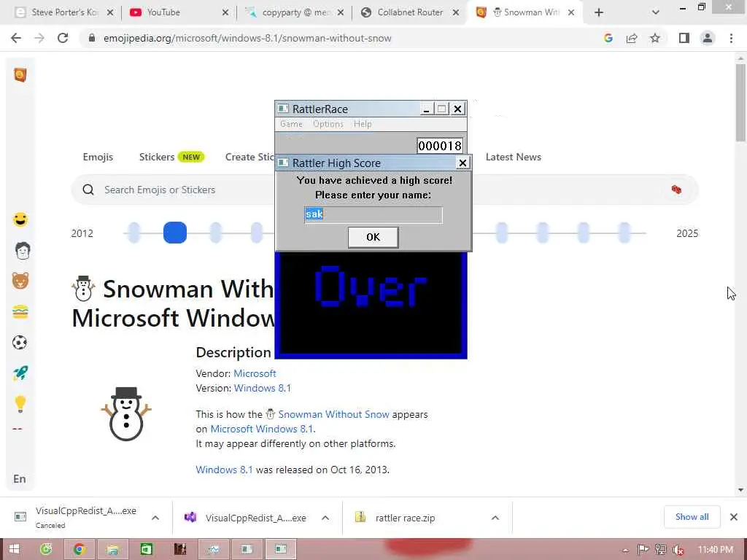Click the Windows 8.1 version link

click(x=262, y=388)
